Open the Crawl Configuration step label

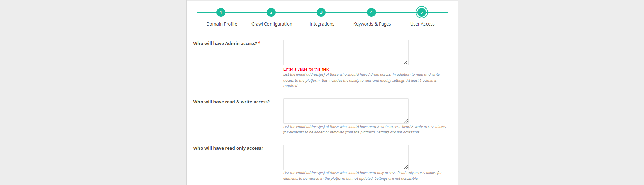pos(272,24)
